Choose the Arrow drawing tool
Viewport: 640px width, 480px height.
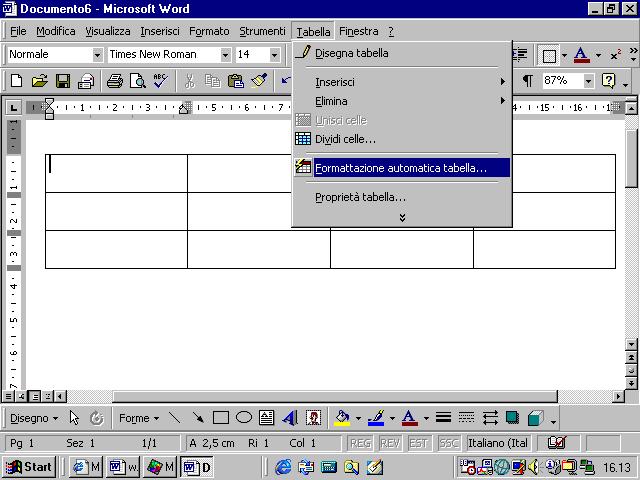tap(198, 418)
